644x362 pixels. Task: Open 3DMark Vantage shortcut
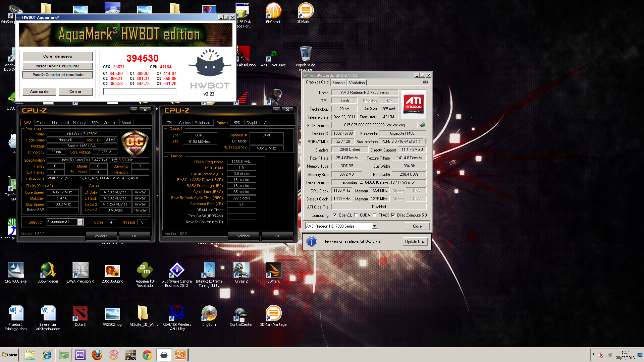coord(273,316)
